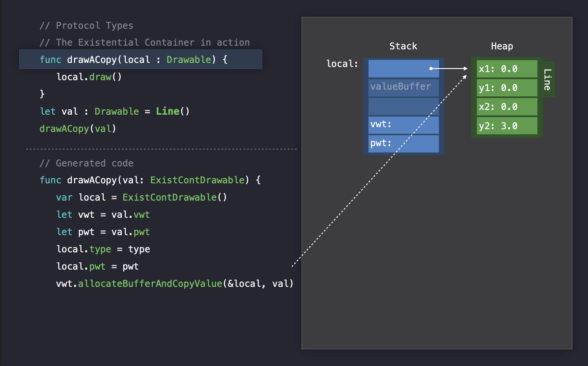Click the 'Stack' heading in the diagram
The width and height of the screenshot is (588, 366).
click(403, 46)
